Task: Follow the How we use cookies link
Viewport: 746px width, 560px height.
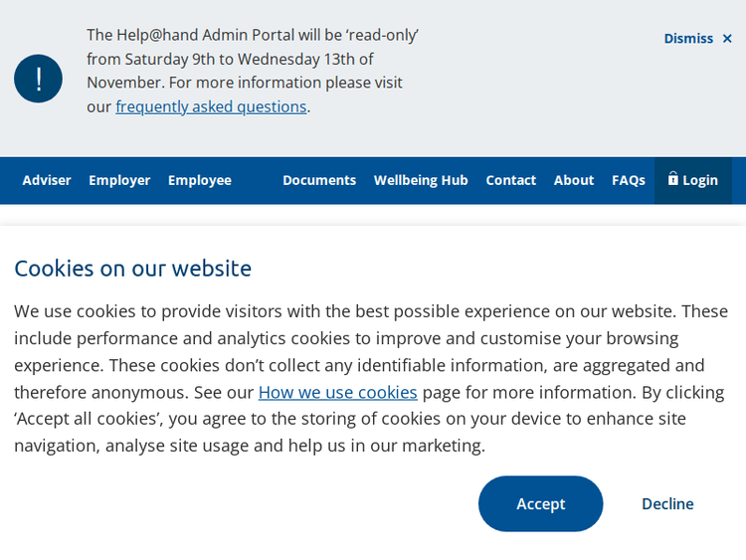Action: 337,392
